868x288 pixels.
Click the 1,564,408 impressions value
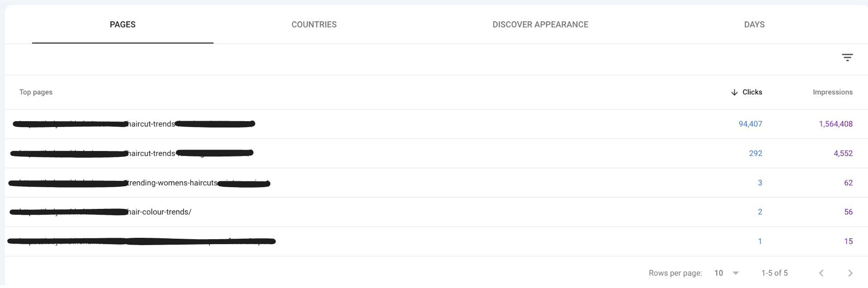tap(835, 124)
